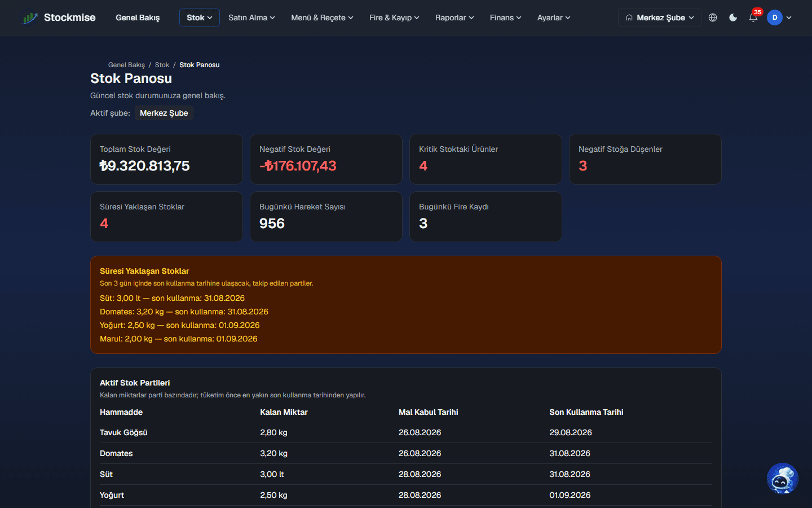Click the 3,00 lt quantity cell
Image resolution: width=812 pixels, height=508 pixels.
(272, 474)
